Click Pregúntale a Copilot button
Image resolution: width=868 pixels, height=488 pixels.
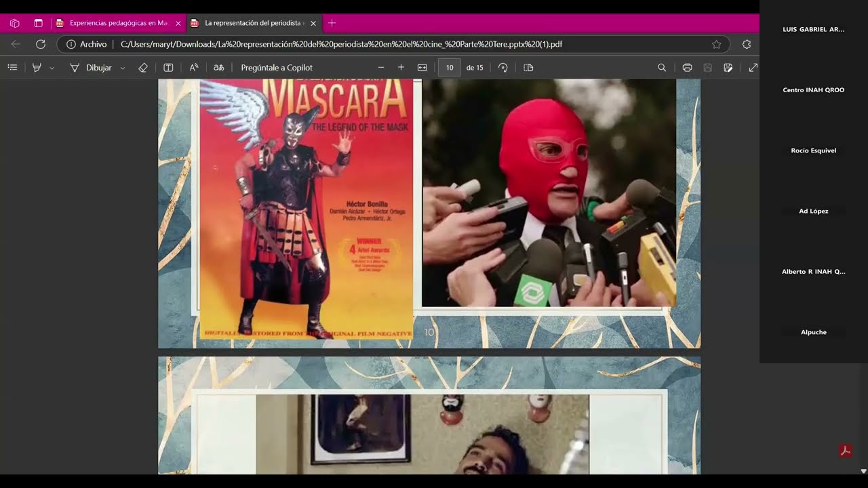pyautogui.click(x=277, y=68)
